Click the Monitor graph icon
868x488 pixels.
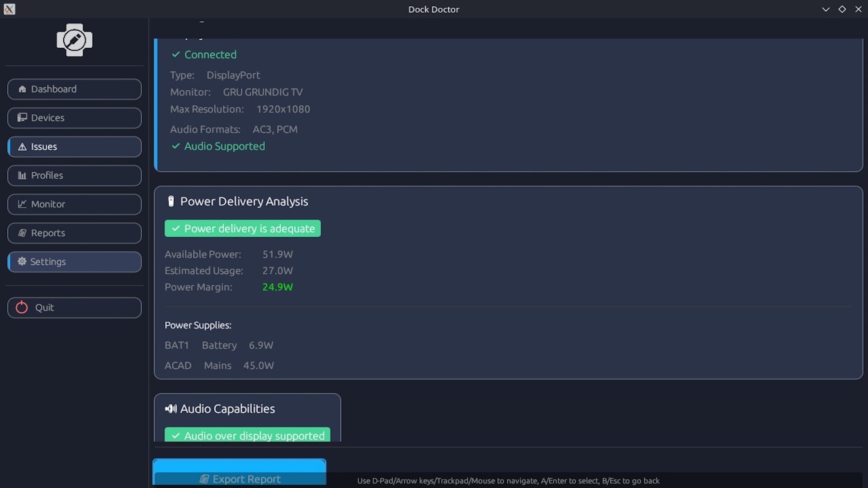22,204
